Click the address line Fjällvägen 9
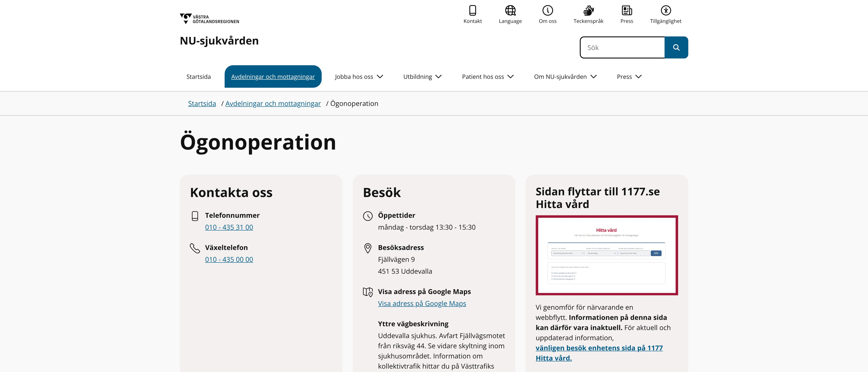The height and width of the screenshot is (372, 868). click(x=396, y=260)
